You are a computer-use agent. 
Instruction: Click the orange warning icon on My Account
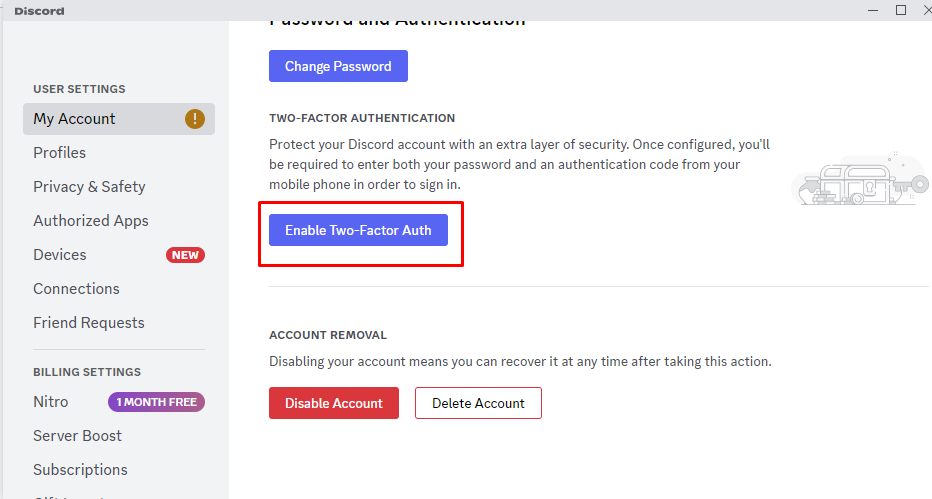pyautogui.click(x=195, y=119)
